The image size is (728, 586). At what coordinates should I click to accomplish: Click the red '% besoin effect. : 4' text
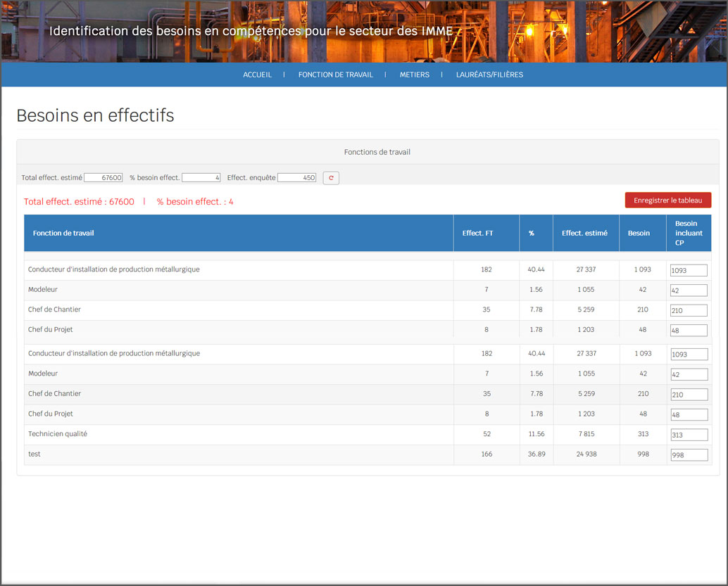(x=195, y=201)
